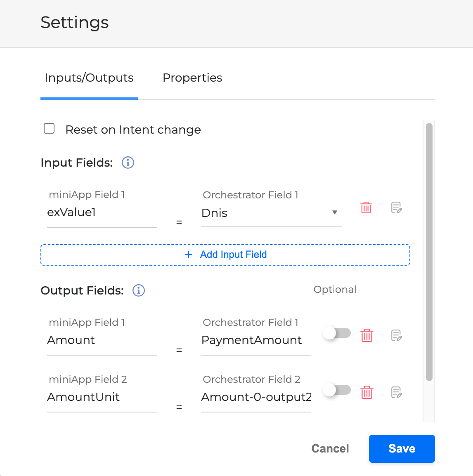Delete the Amount output field row
473x476 pixels.
pos(367,335)
